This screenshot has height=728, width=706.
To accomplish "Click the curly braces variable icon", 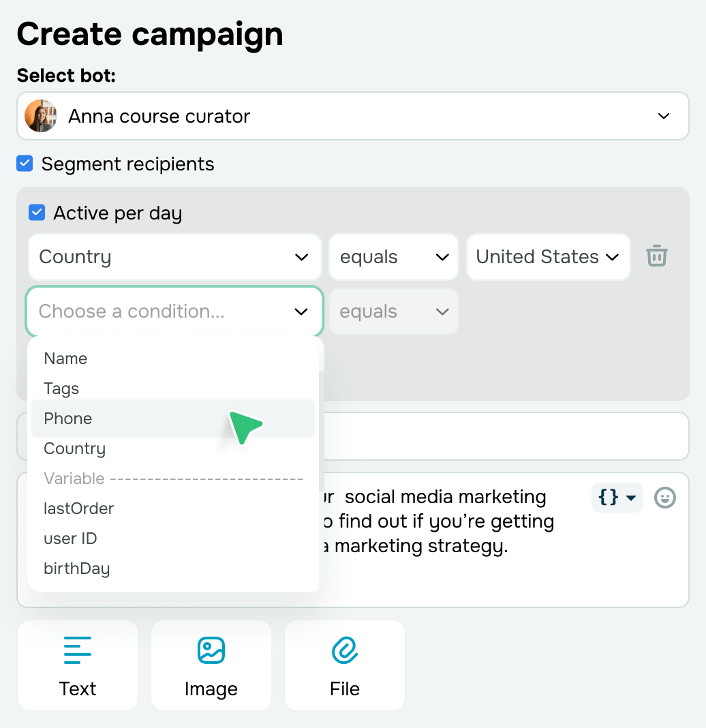I will tap(616, 498).
